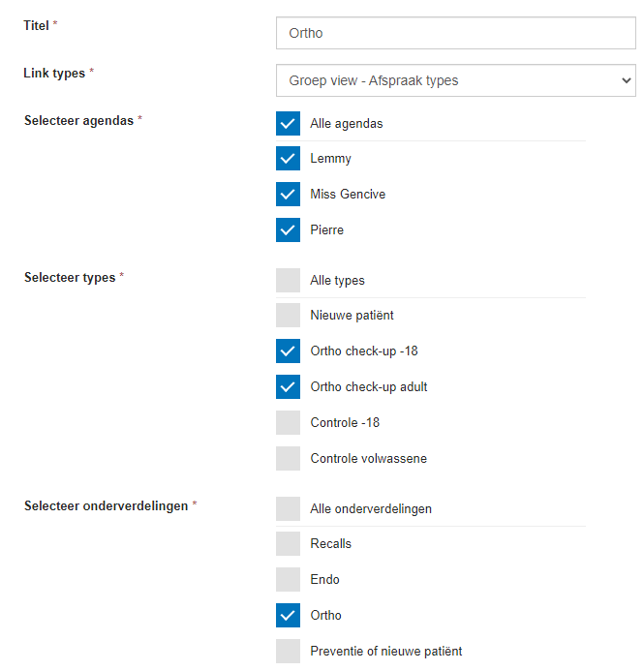Screen dimensions: 644x671
Task: Select the Controle volwassene type
Action: tap(288, 459)
